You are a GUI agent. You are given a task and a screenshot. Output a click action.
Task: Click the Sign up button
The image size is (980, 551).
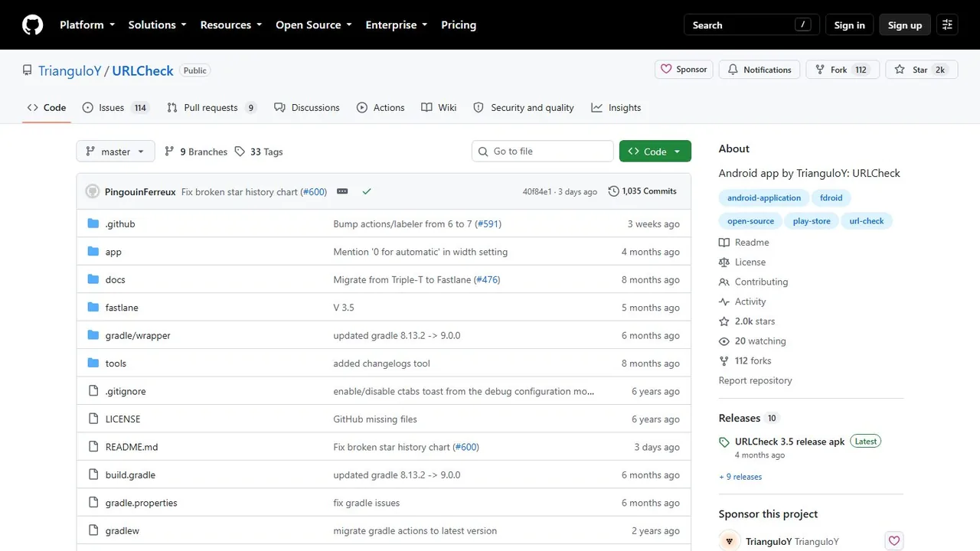(x=905, y=25)
